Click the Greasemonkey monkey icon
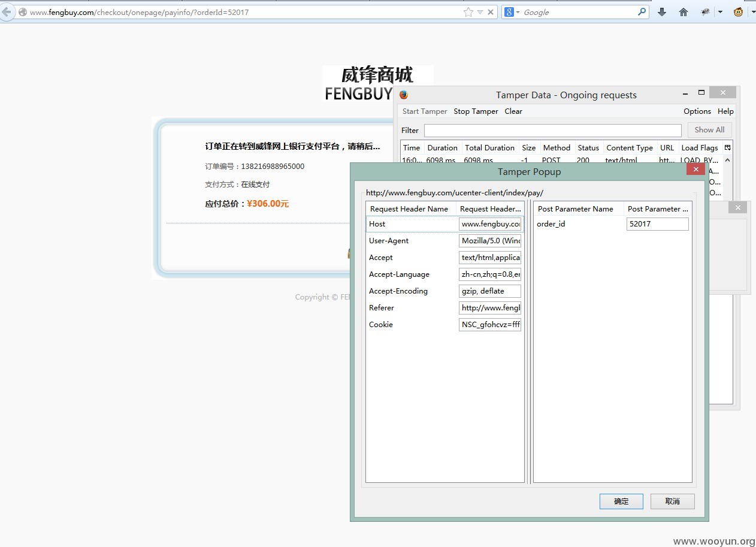This screenshot has width=756, height=547. pos(738,12)
